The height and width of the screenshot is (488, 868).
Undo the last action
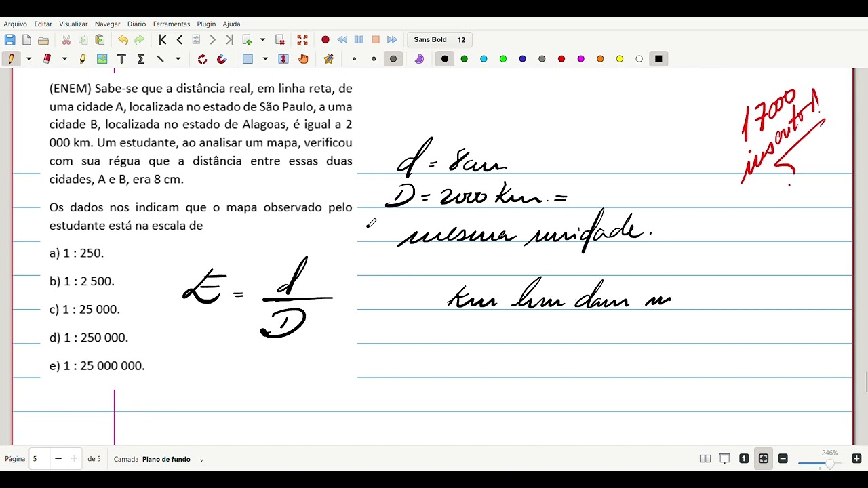tap(123, 40)
